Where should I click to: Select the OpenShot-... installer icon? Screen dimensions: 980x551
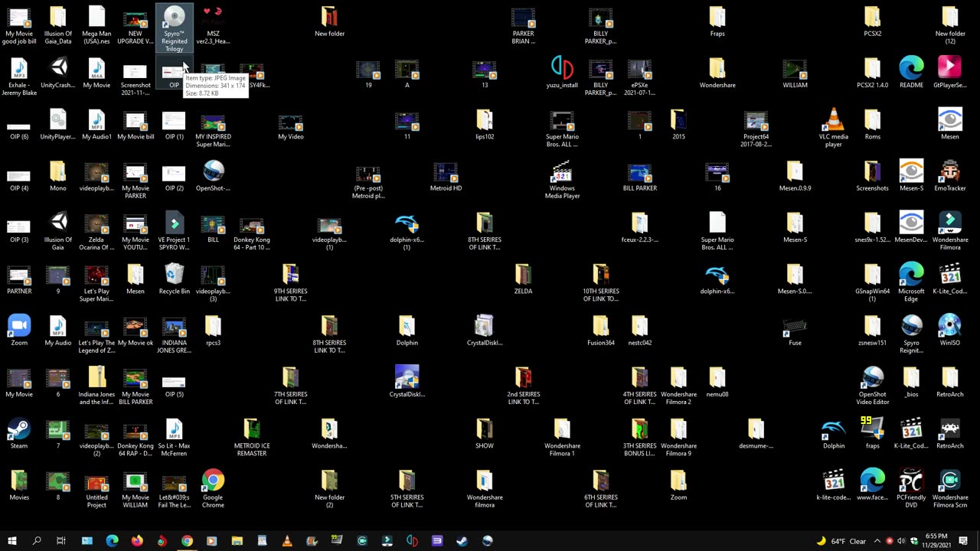[x=213, y=176]
